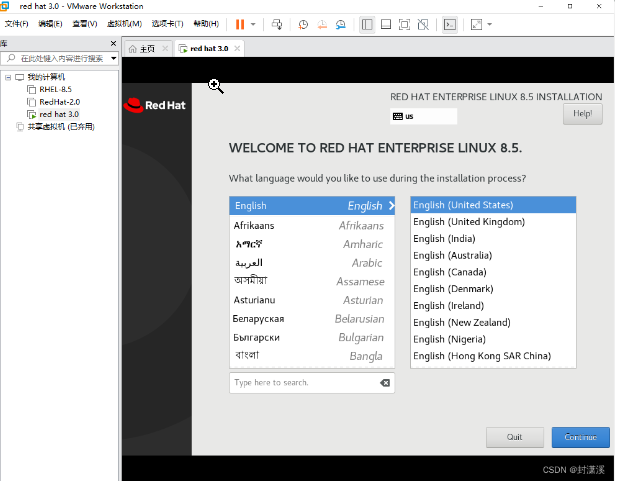Close the red hat 3.0 tab
This screenshot has width=618, height=482.
point(237,48)
